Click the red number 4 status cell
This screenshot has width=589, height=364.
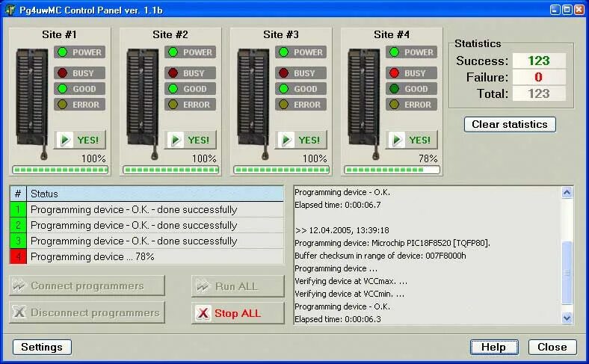(x=18, y=256)
